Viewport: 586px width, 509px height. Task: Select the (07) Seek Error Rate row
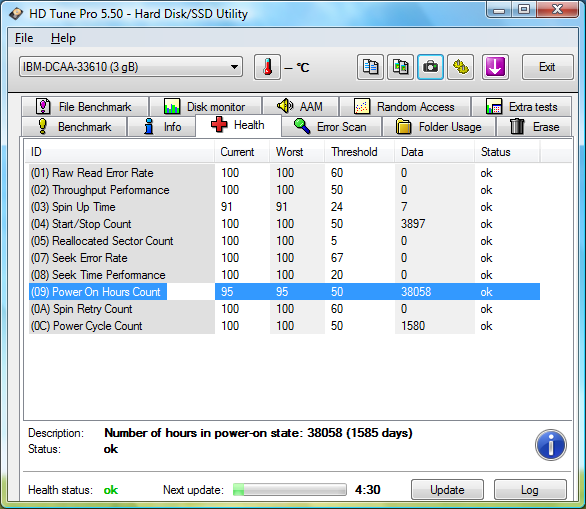[x=284, y=258]
